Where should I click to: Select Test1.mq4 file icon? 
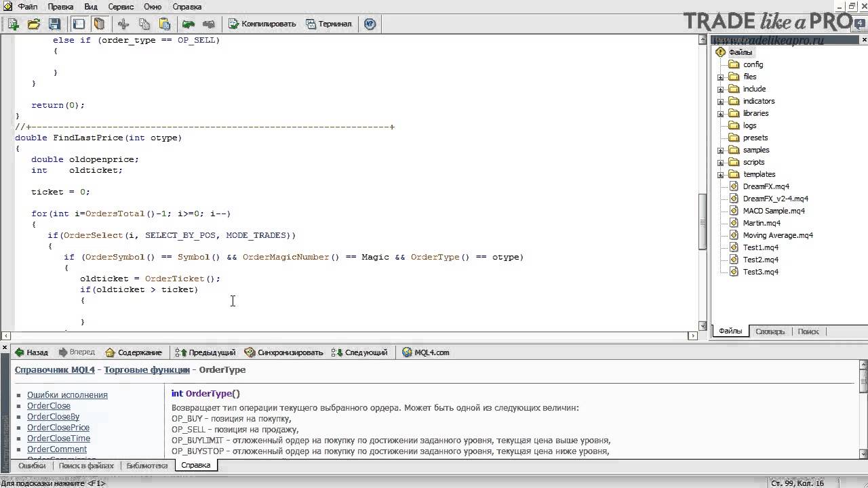(x=734, y=247)
